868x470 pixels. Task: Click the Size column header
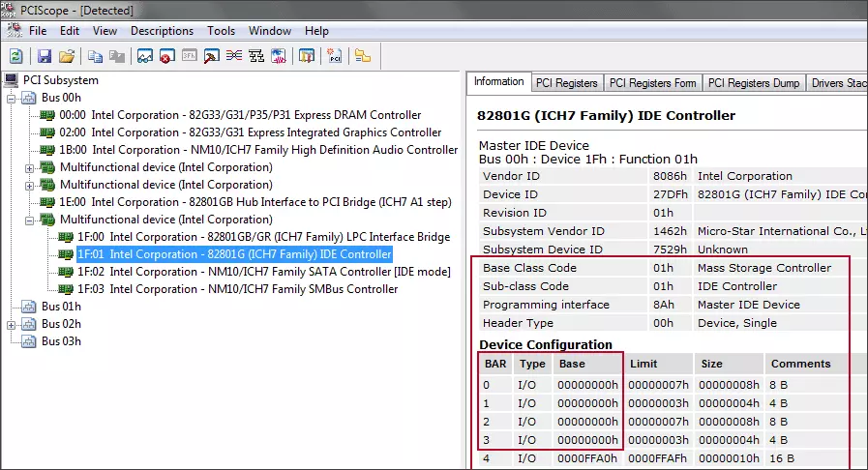point(729,364)
